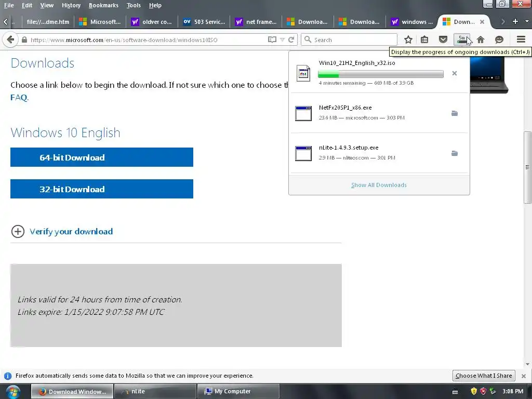Select the nLite-1.4.9.3.setup.exe filename
Image resolution: width=532 pixels, height=399 pixels.
point(349,148)
